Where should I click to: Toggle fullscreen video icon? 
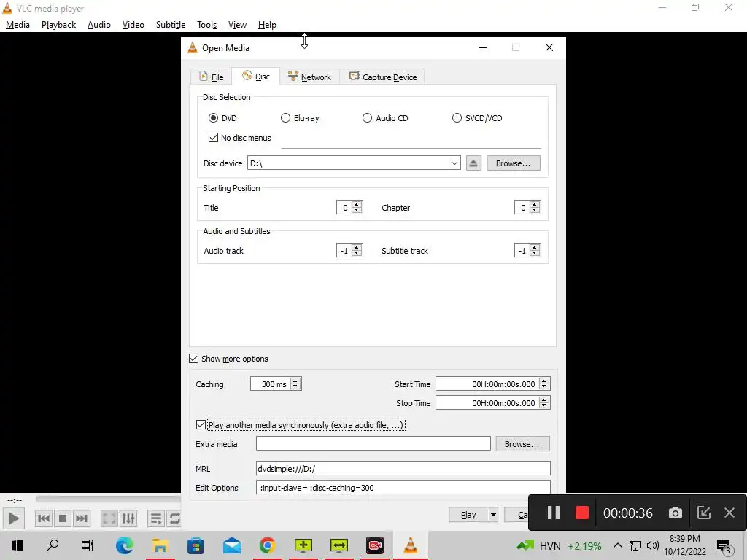[x=109, y=518]
